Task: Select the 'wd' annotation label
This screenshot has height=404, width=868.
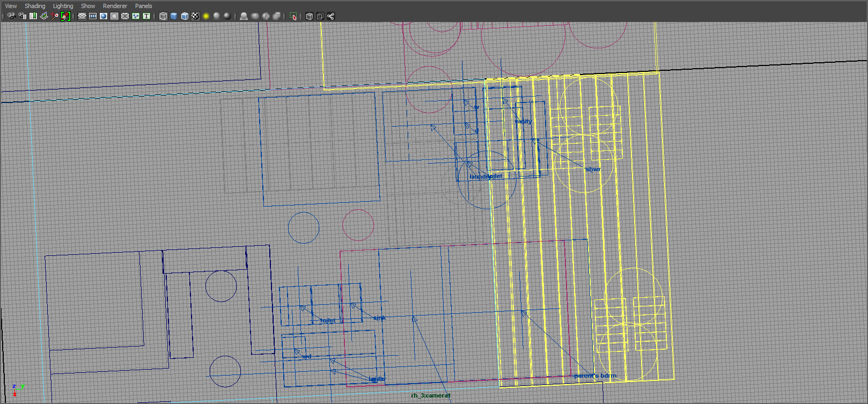Action: click(x=307, y=356)
